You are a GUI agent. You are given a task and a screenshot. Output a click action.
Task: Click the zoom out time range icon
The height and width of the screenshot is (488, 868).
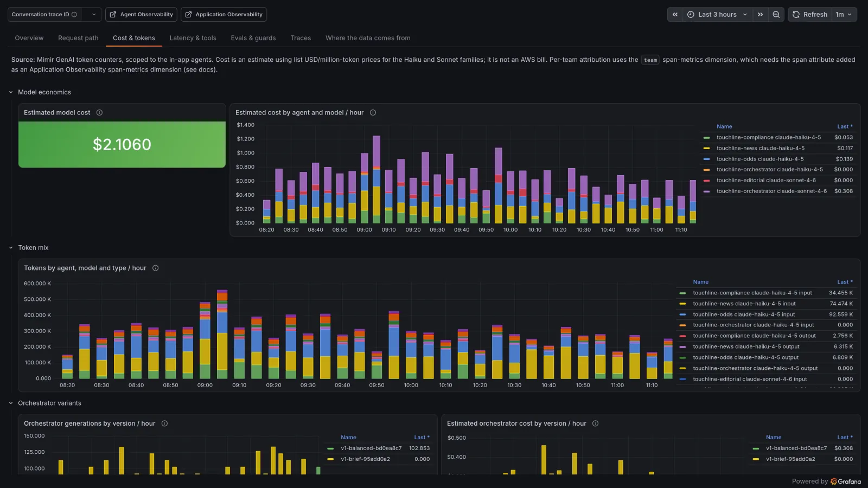776,15
